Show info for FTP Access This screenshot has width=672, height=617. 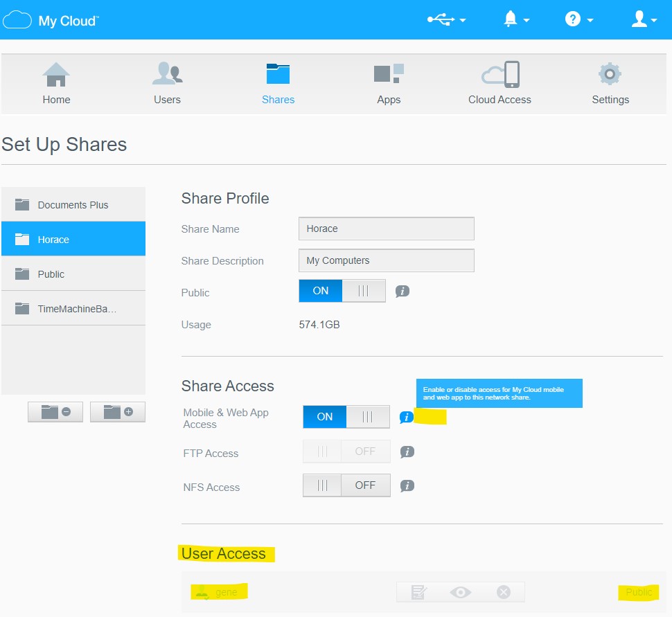point(407,451)
